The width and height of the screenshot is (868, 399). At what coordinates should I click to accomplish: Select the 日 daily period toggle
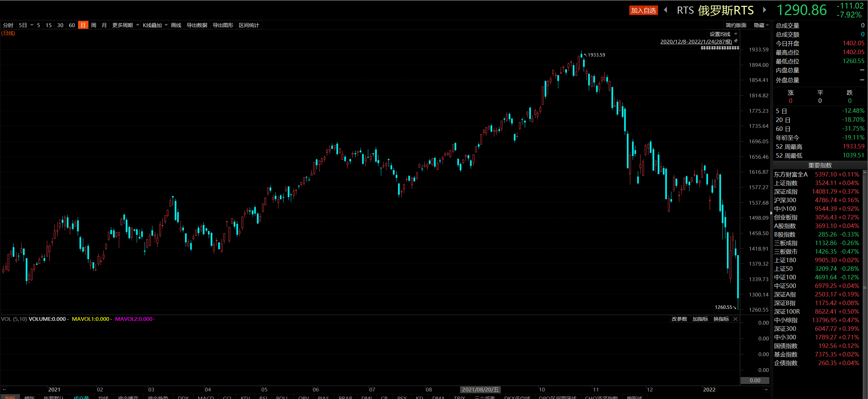(x=83, y=25)
